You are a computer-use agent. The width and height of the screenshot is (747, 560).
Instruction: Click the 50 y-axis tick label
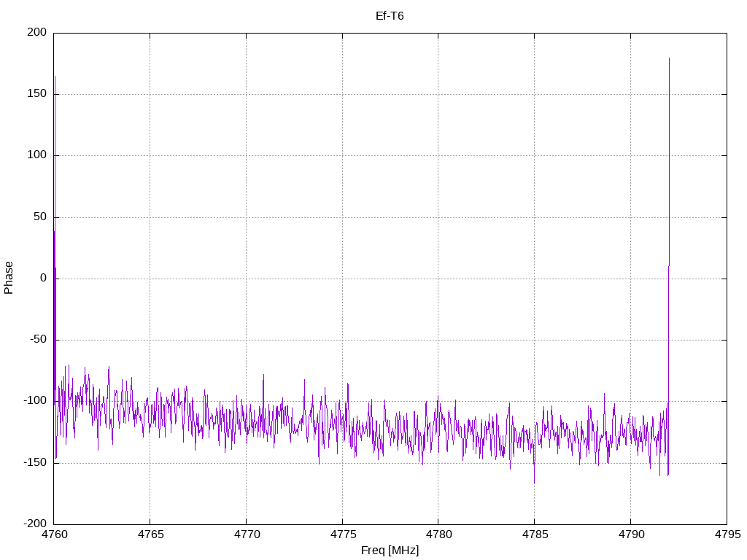pos(41,217)
